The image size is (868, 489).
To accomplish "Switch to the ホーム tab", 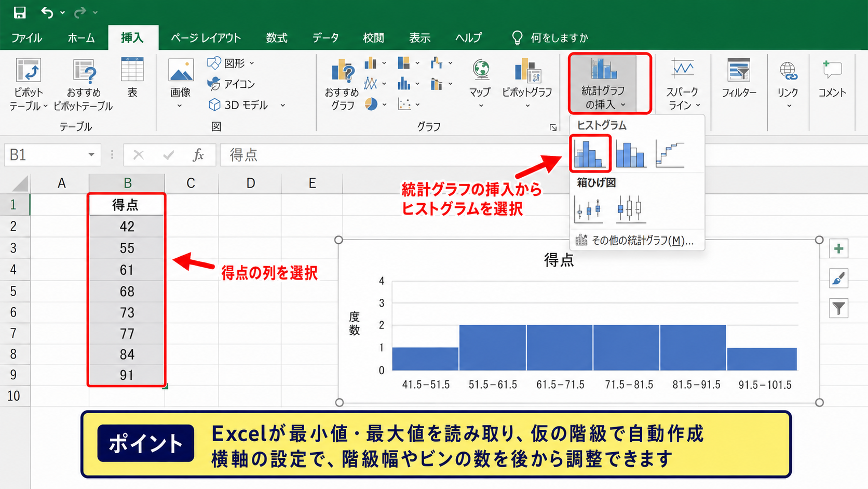I will pyautogui.click(x=81, y=38).
